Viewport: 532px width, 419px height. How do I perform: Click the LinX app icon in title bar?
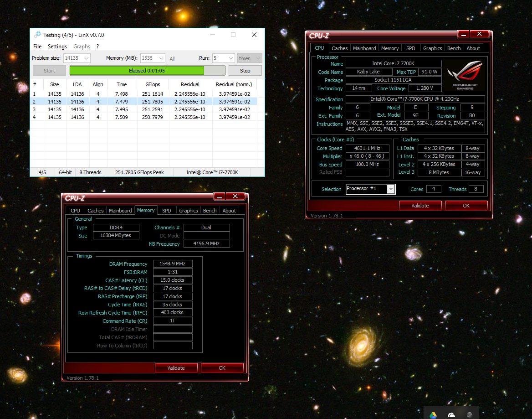pyautogui.click(x=37, y=35)
